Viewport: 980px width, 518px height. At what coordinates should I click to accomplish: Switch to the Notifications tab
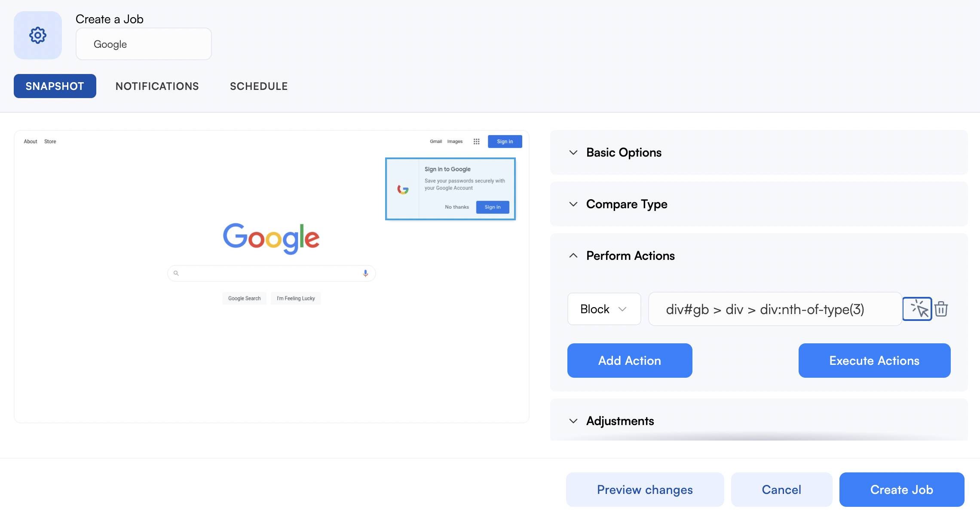157,86
